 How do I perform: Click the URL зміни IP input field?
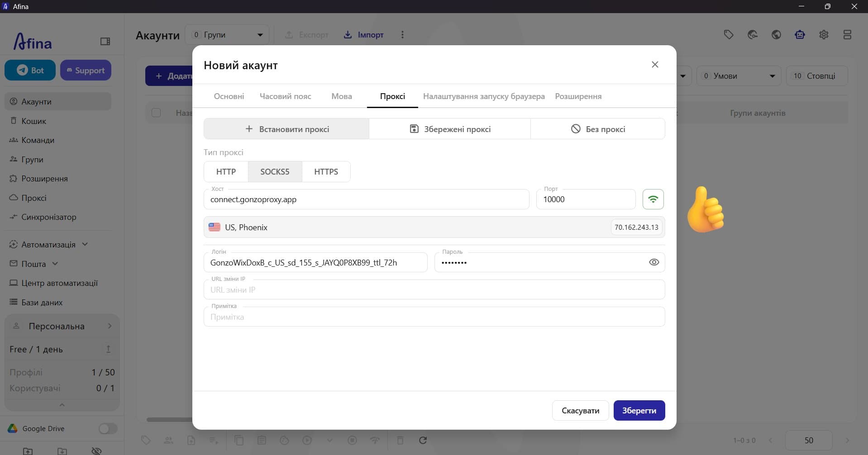click(434, 289)
